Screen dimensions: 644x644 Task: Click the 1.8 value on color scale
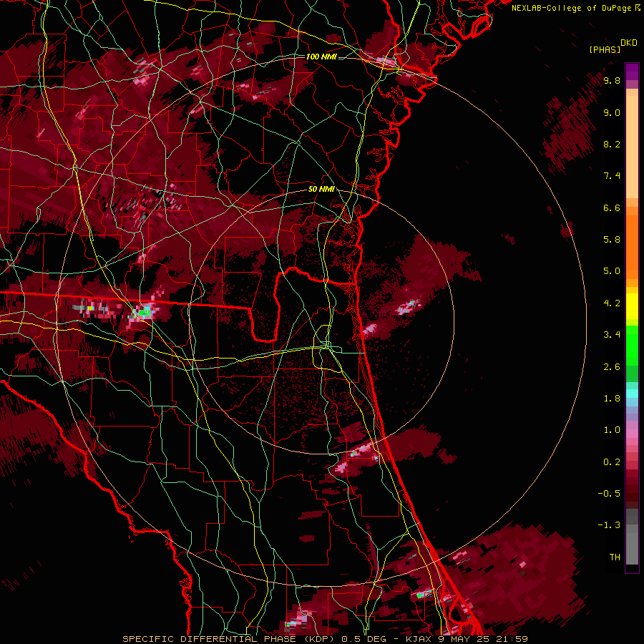[612, 399]
